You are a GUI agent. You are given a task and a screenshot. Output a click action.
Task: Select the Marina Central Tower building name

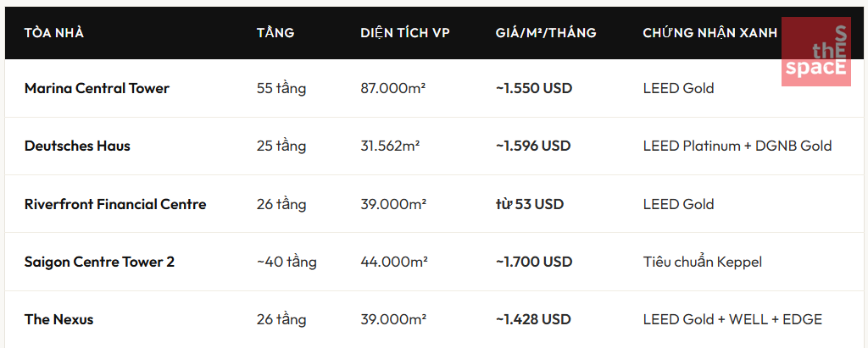point(97,88)
